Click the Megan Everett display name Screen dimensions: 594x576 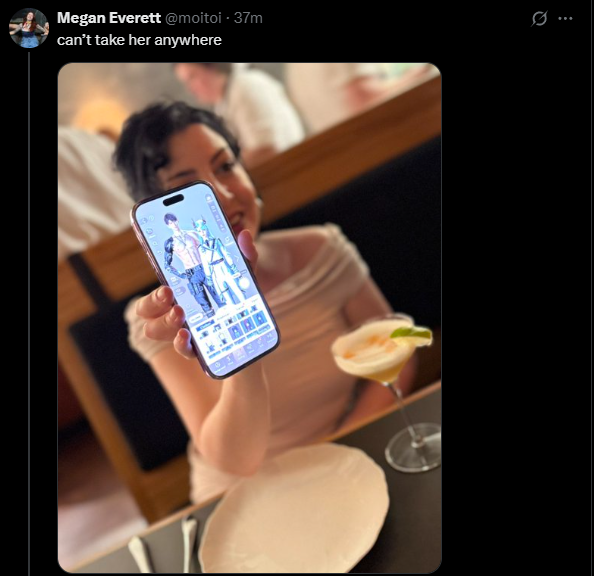coord(109,18)
